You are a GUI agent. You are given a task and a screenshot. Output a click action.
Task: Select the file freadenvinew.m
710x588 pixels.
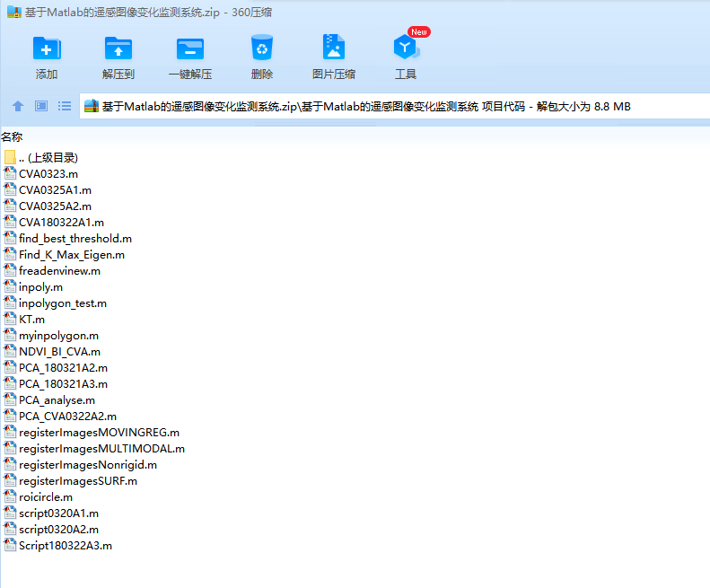[x=60, y=271]
